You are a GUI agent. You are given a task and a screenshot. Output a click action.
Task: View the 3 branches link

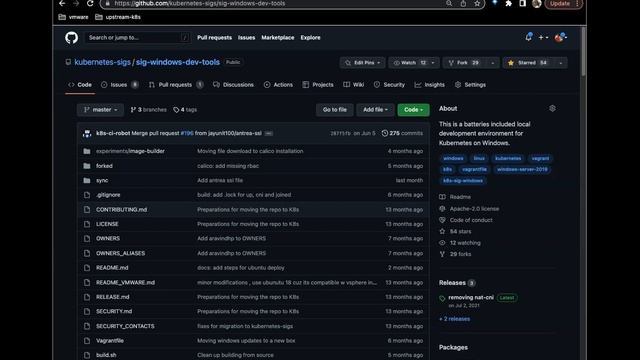point(149,109)
